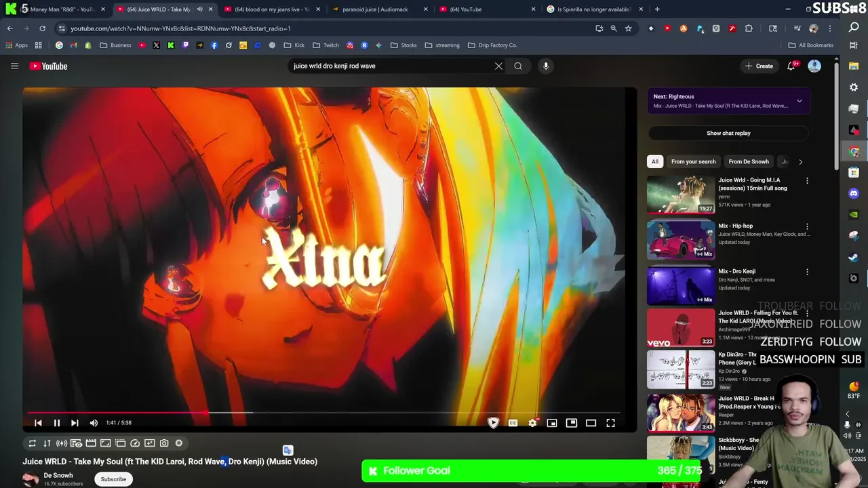Open options for Mix - Hip-hop
The width and height of the screenshot is (868, 488).
point(807,226)
